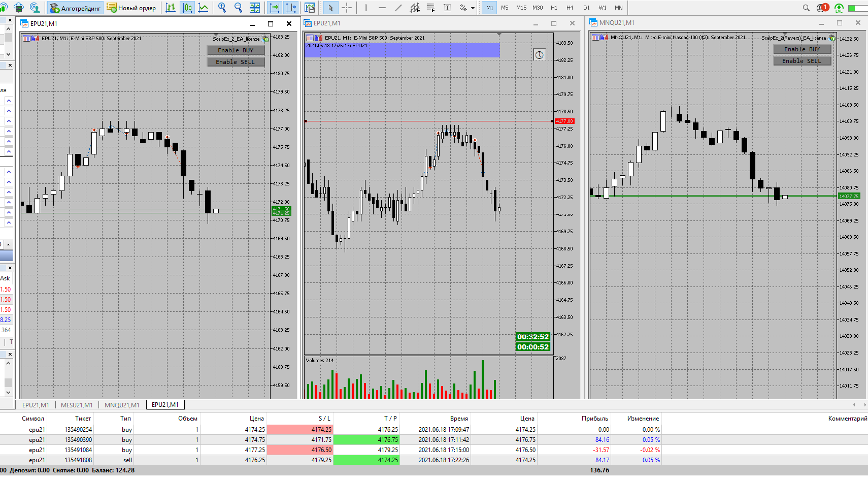Select the crosshair cursor tool
This screenshot has width=868, height=480.
tap(347, 8)
